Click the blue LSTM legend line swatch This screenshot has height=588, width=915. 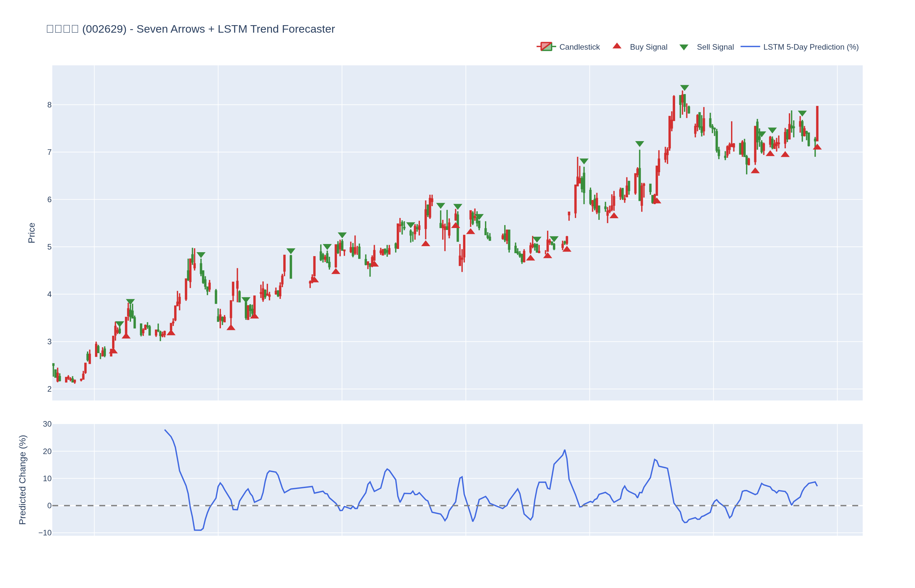750,47
